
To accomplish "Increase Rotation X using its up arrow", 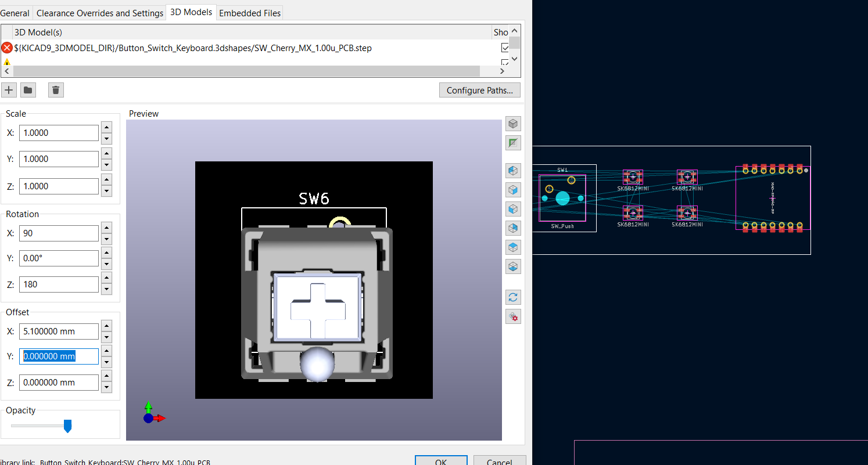I will pyautogui.click(x=106, y=229).
